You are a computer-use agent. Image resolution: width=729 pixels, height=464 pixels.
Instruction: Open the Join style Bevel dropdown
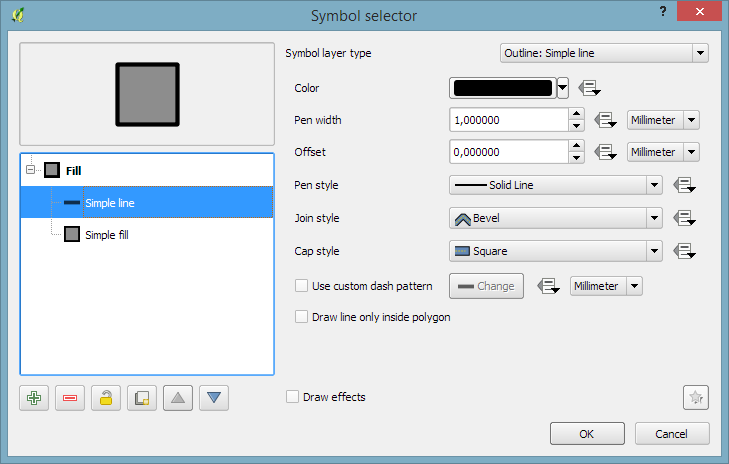point(556,218)
